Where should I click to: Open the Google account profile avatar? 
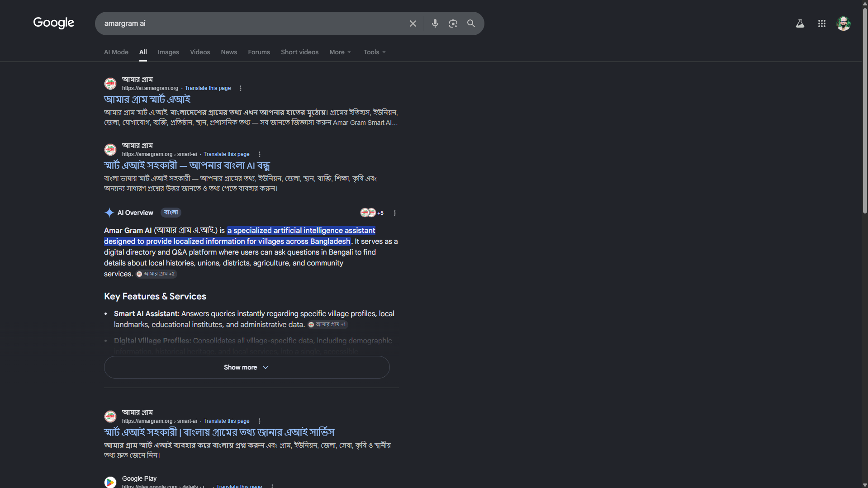point(843,24)
